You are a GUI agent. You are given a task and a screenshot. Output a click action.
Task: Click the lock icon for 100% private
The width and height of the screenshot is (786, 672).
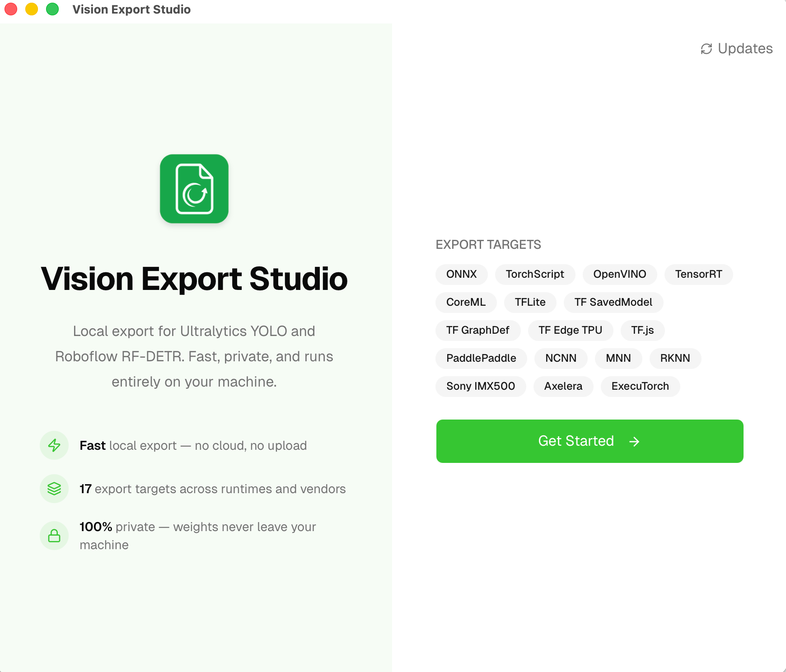[54, 536]
